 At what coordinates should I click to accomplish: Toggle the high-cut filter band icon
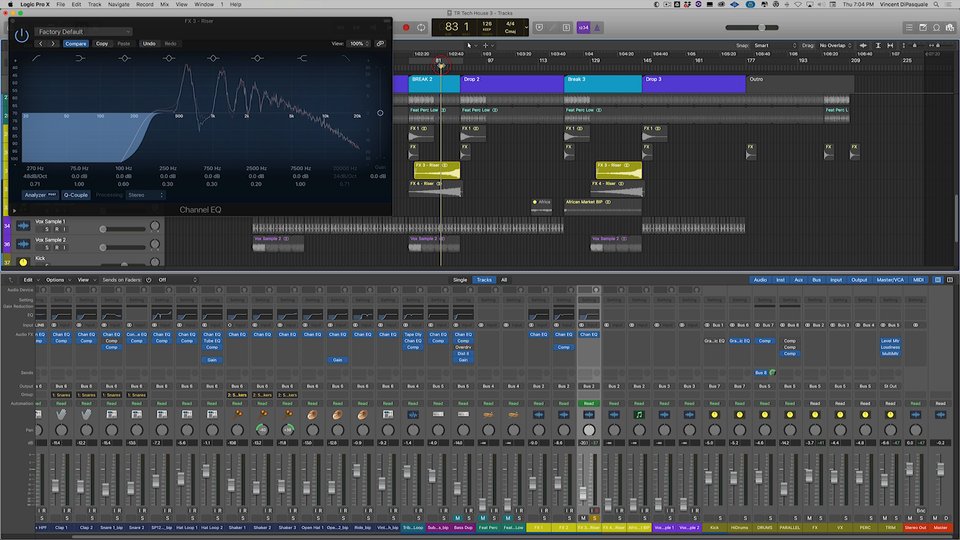coord(346,58)
